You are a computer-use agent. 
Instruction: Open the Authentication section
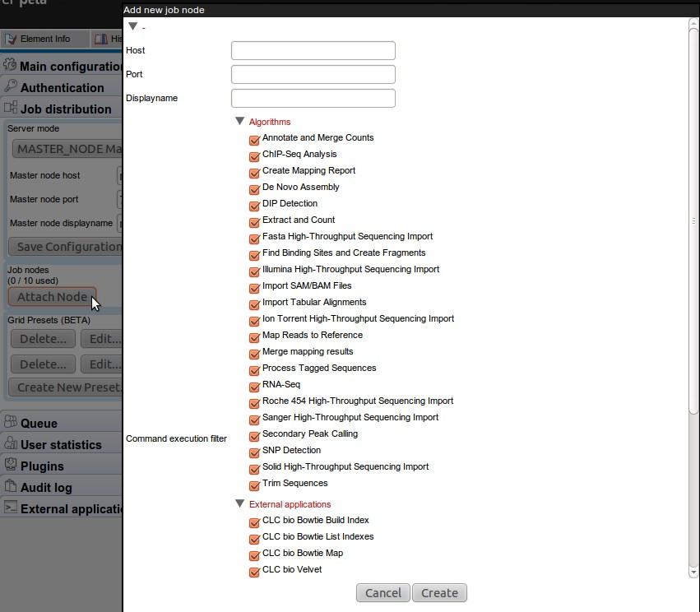61,87
